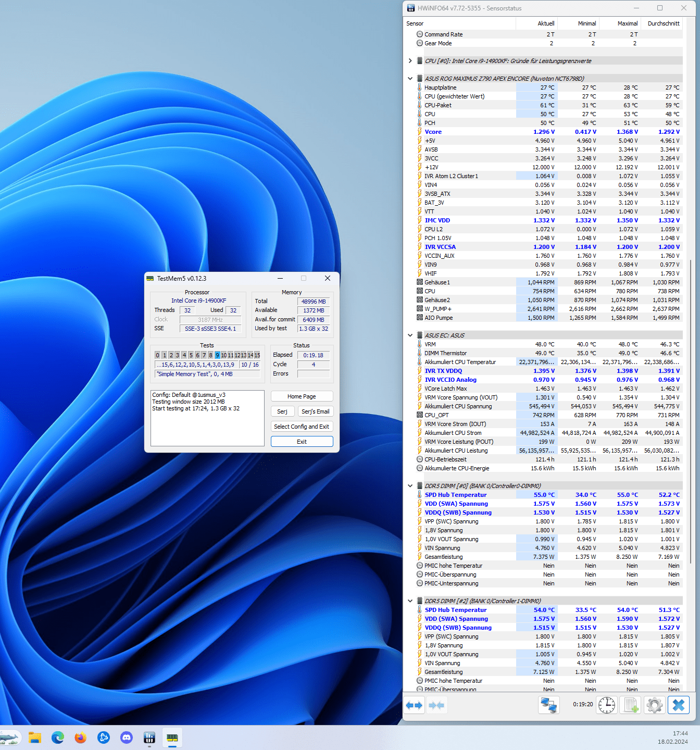700x750 pixels.
Task: Click the chip icon beside DDR5 DIMM [#2]
Action: (420, 601)
